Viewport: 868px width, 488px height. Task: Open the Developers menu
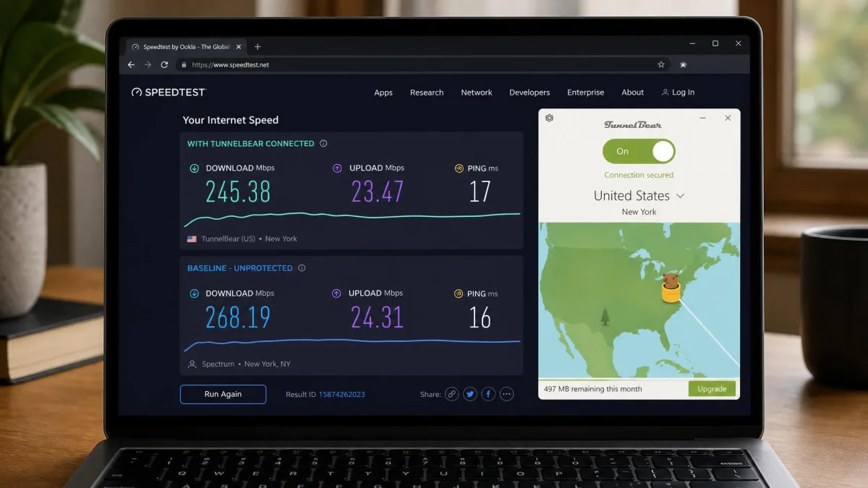click(x=529, y=93)
